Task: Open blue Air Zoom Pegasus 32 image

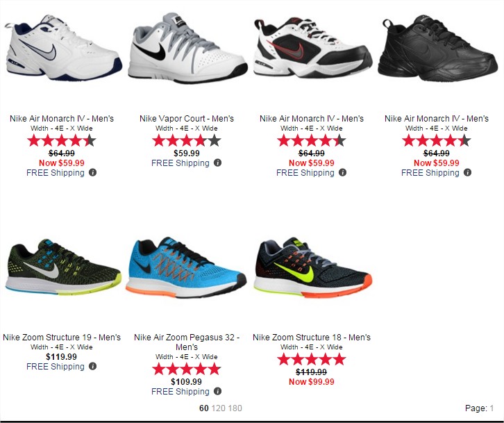Action: coord(187,267)
